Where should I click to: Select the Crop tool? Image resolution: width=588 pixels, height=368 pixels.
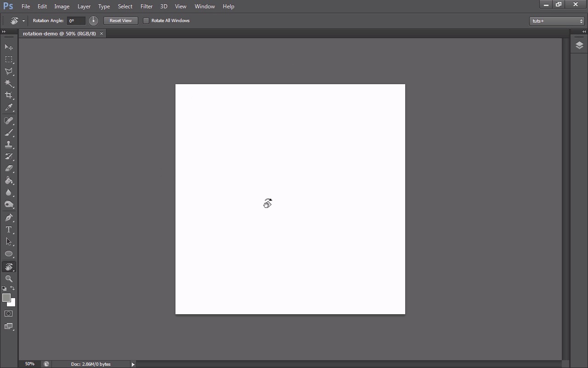(9, 95)
